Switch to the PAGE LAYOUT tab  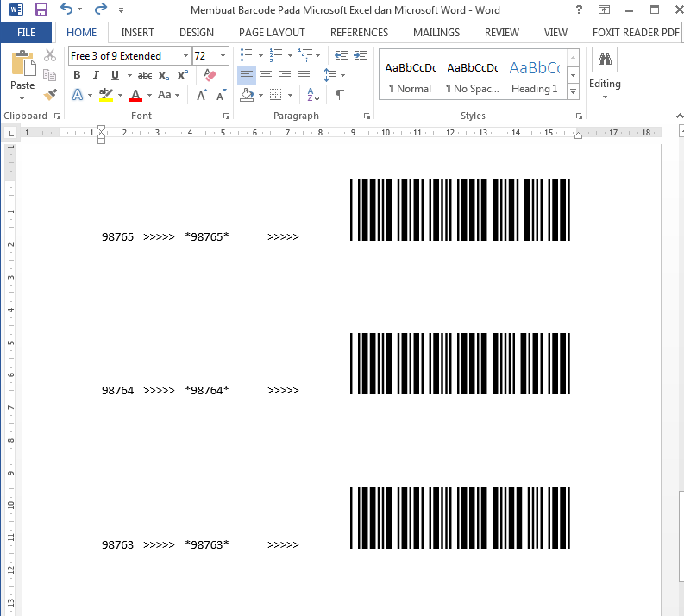point(272,33)
